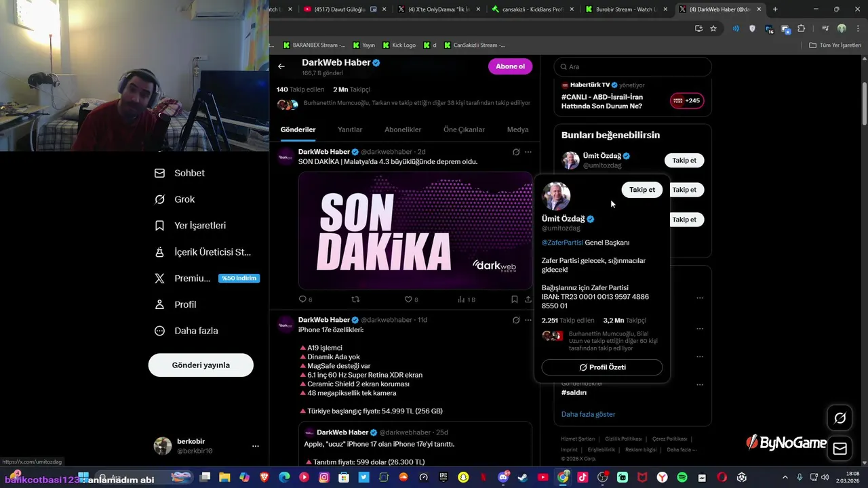Open the Daha fazla sidebar menu
Screen dimensions: 868x488
coord(186,331)
